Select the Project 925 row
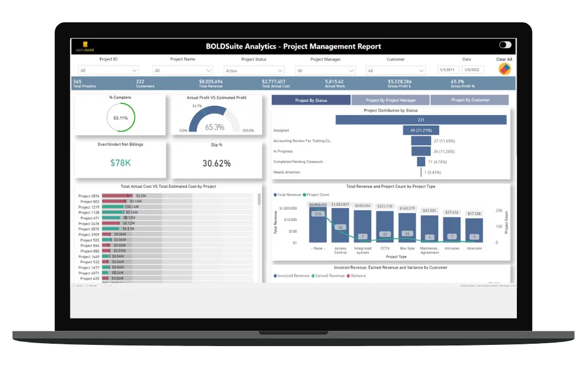 [x=165, y=240]
